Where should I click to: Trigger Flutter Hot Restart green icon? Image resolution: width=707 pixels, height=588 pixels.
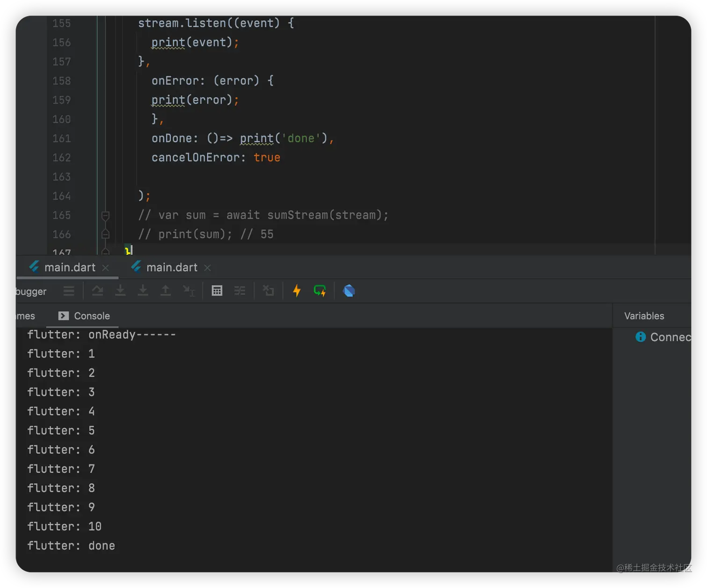click(320, 291)
